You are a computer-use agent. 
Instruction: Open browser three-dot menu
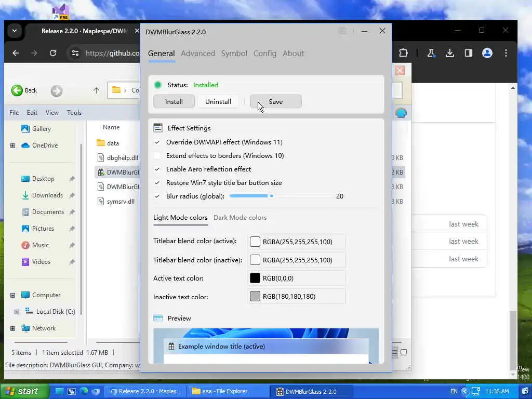506,53
